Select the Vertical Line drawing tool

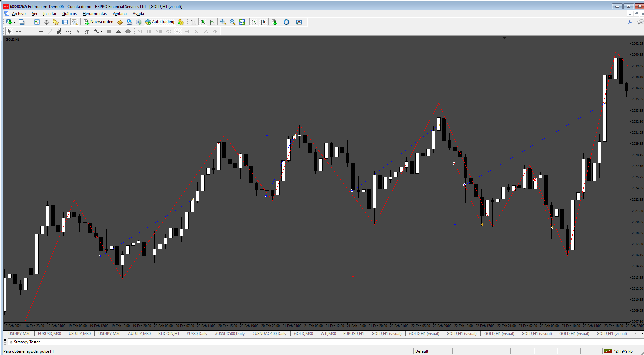coord(31,31)
